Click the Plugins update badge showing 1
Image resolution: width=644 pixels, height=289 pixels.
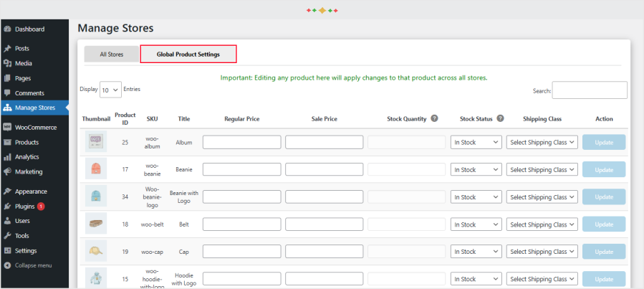coord(41,207)
